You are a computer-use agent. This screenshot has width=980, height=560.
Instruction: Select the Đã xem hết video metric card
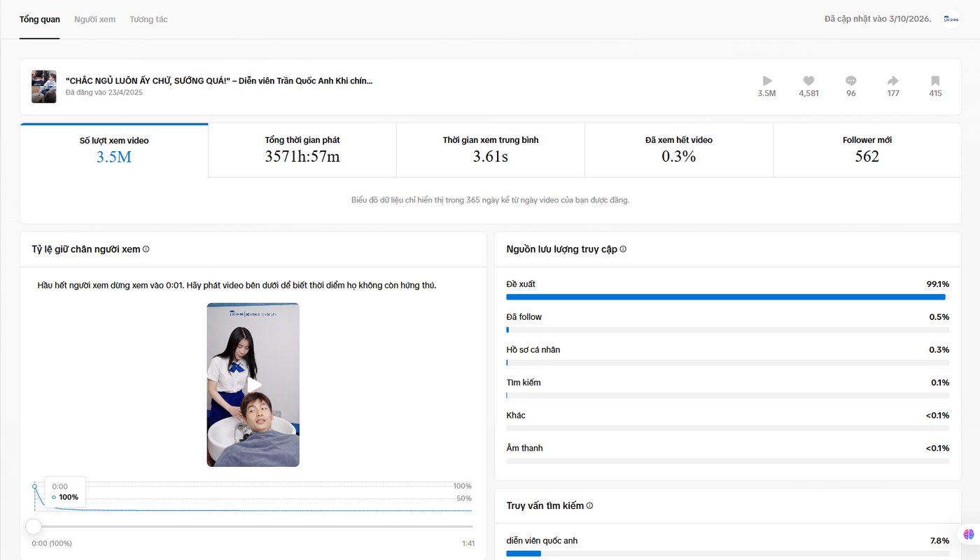(679, 150)
